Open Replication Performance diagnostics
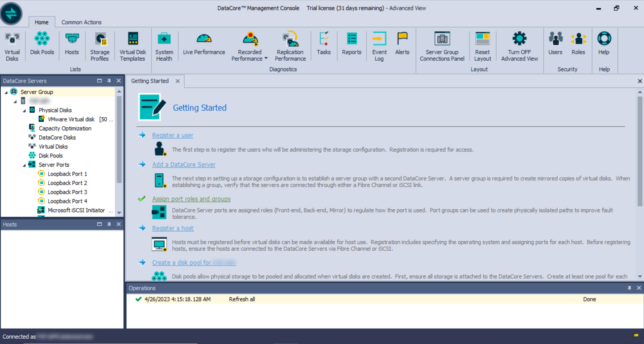The width and height of the screenshot is (644, 344). pyautogui.click(x=290, y=45)
